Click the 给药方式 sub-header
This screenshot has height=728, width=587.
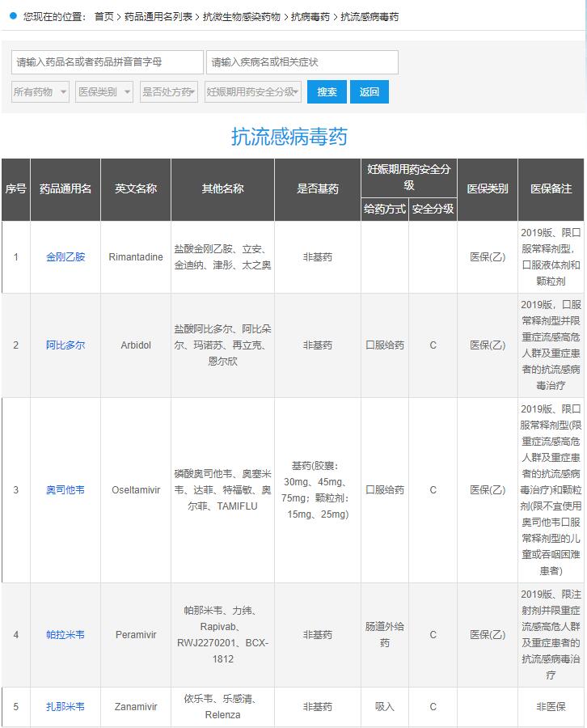tap(385, 209)
